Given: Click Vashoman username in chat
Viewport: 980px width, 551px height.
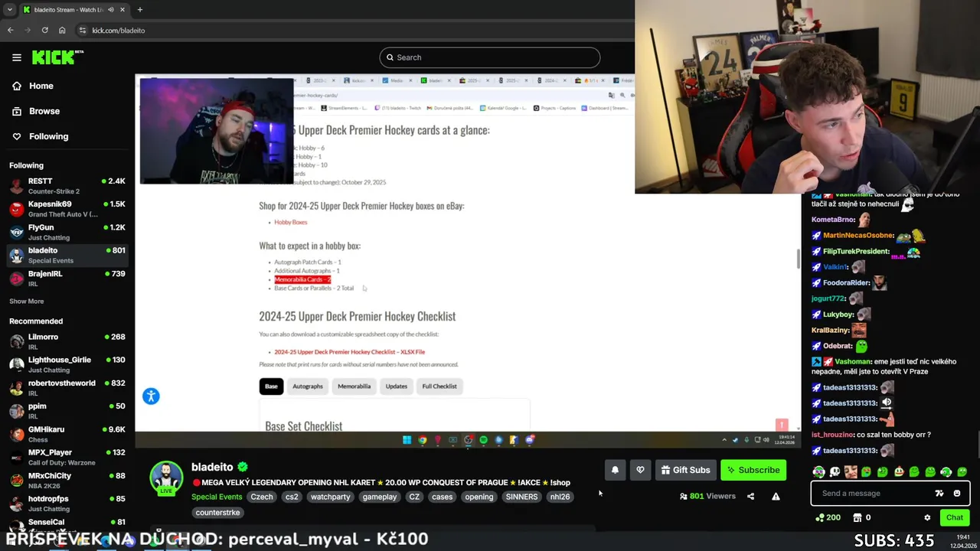Looking at the screenshot, I should (x=853, y=361).
